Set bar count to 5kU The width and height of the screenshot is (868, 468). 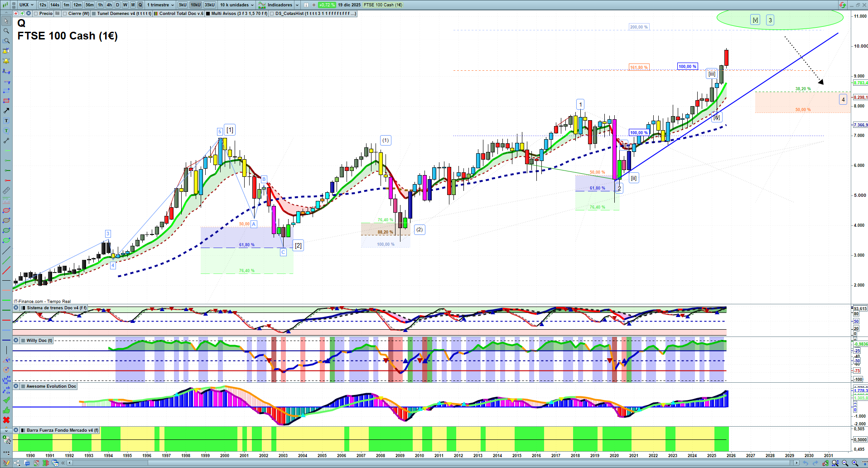[x=183, y=5]
